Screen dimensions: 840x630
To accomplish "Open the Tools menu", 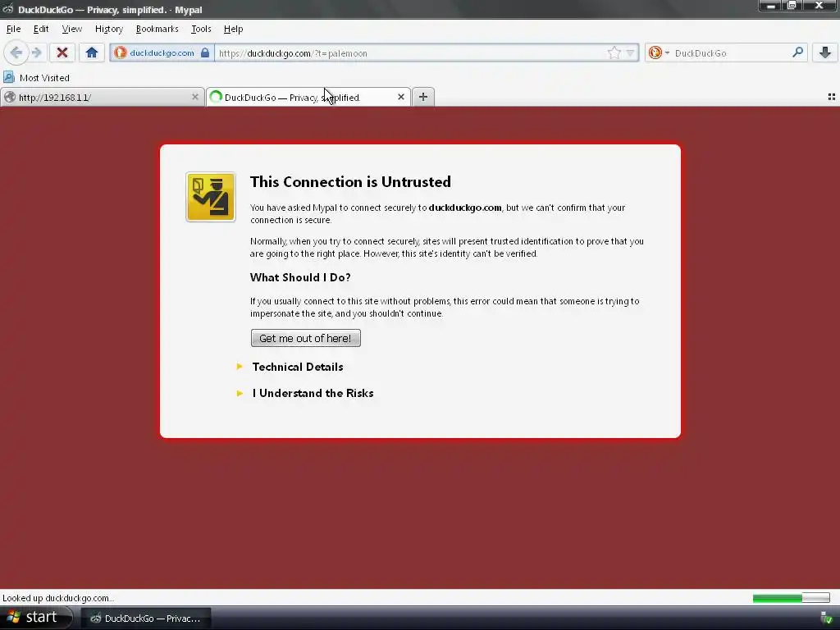I will [x=201, y=29].
